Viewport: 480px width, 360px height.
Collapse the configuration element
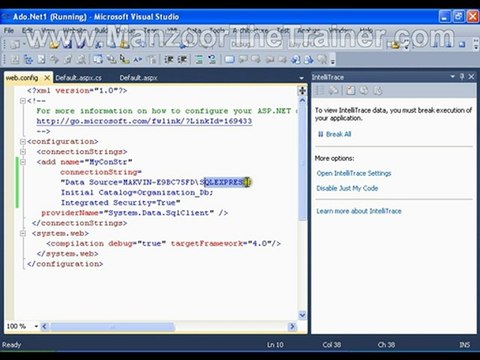pos(23,141)
